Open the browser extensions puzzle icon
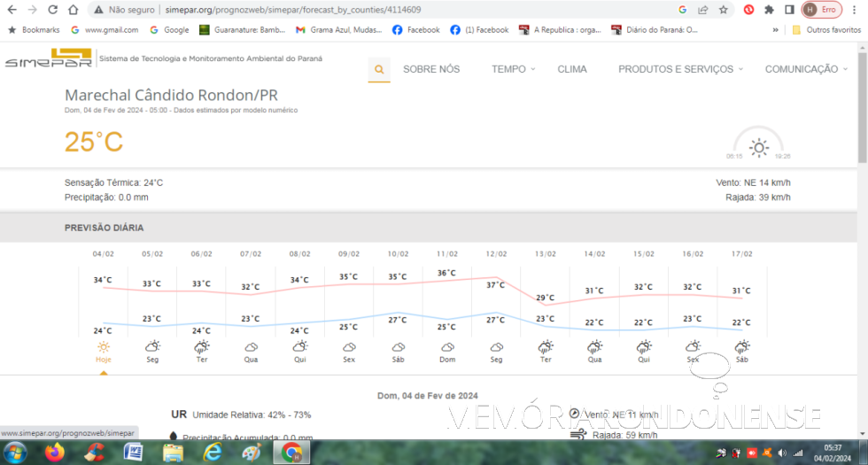The height and width of the screenshot is (465, 868). (x=768, y=10)
